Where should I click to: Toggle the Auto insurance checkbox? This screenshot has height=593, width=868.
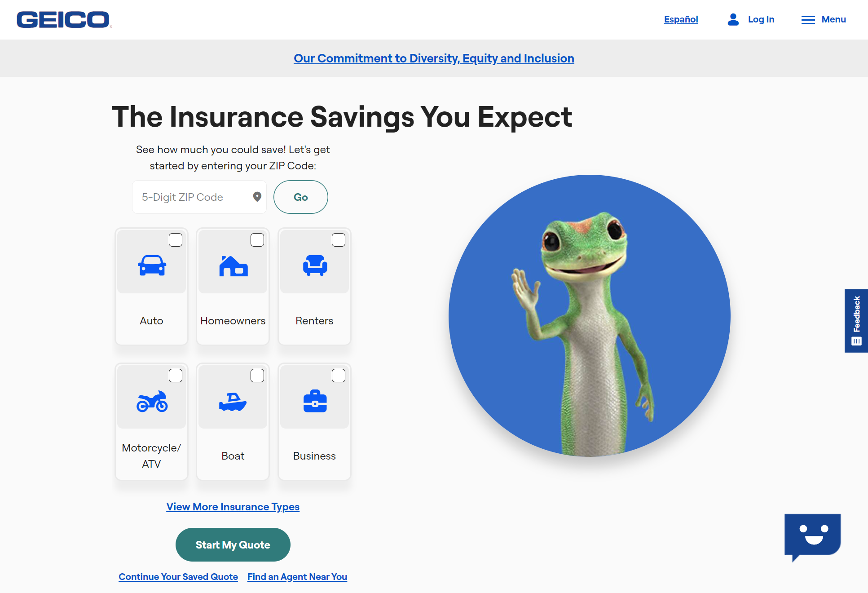coord(175,239)
